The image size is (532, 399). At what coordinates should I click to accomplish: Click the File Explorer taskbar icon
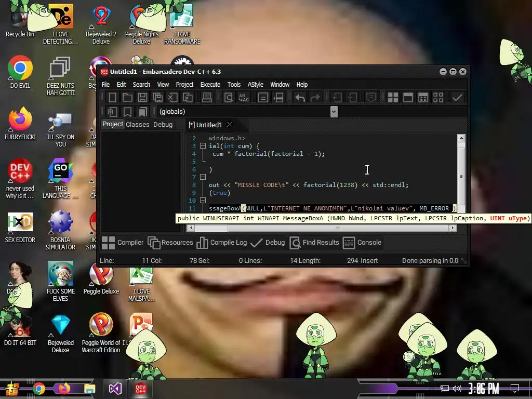[90, 389]
